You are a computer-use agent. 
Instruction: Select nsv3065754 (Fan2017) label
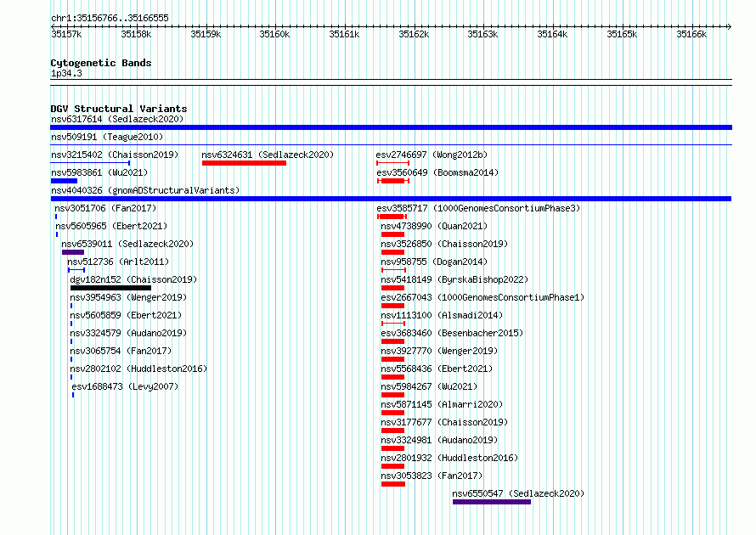pos(121,351)
